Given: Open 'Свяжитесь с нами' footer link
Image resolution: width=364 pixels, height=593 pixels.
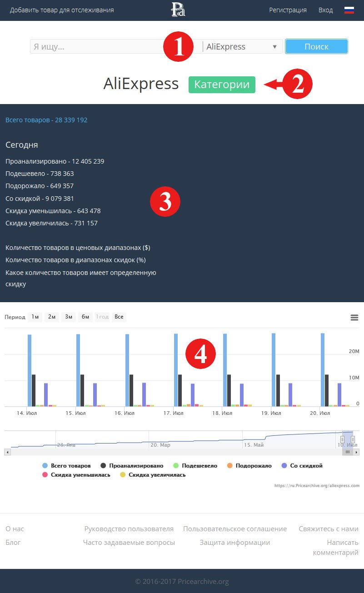Looking at the screenshot, I should (x=329, y=529).
